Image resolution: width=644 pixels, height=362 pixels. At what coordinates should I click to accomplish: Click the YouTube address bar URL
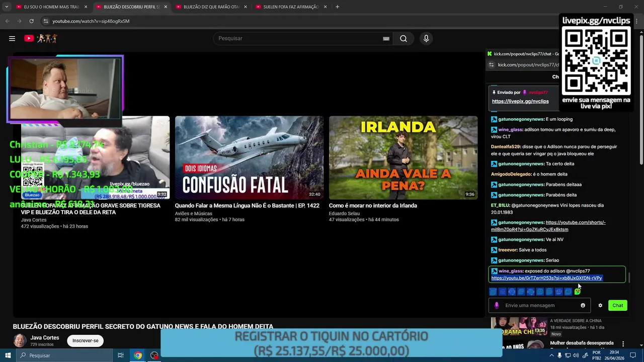tap(91, 21)
